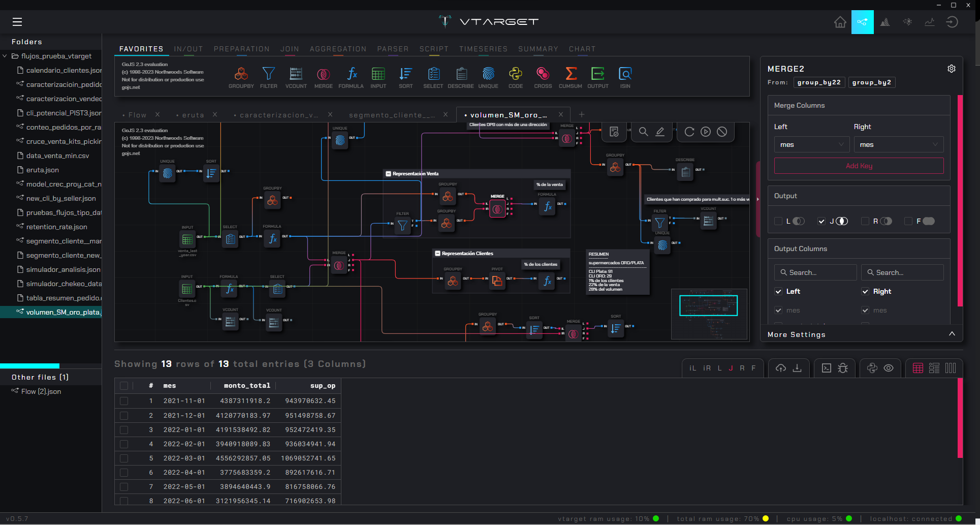Open the Right merge key dropdown
This screenshot has width=980, height=525.
coord(898,145)
